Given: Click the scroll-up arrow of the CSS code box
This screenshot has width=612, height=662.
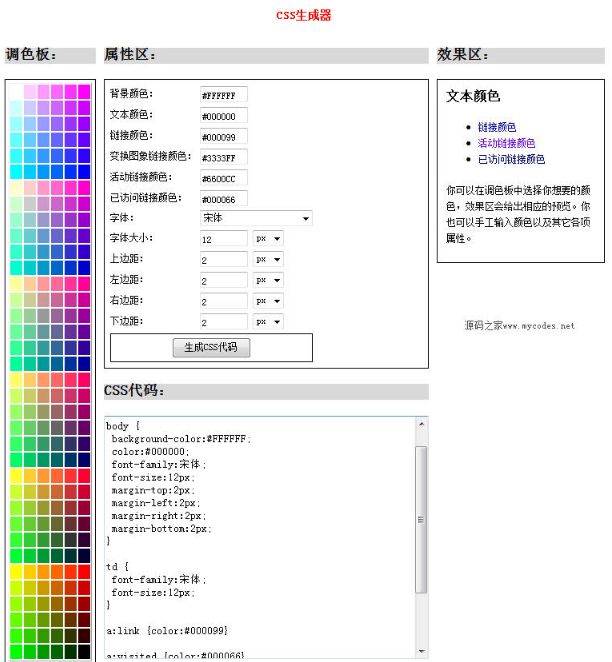Looking at the screenshot, I should click(421, 425).
